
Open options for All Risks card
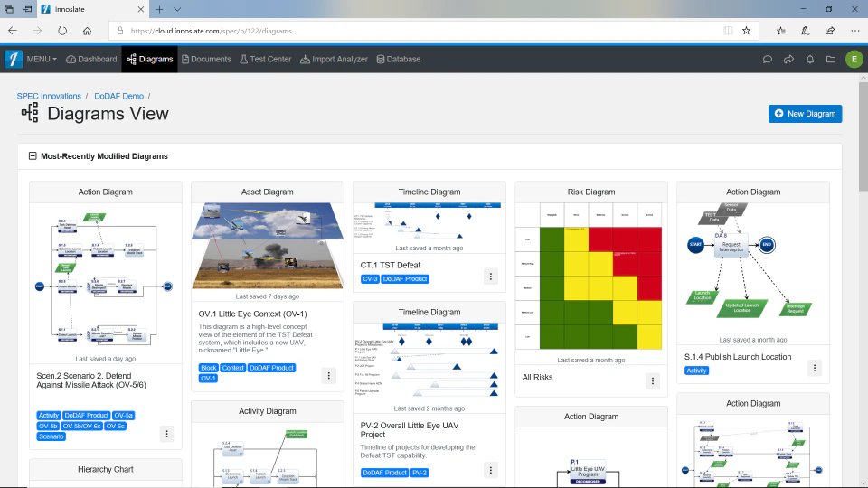[653, 380]
